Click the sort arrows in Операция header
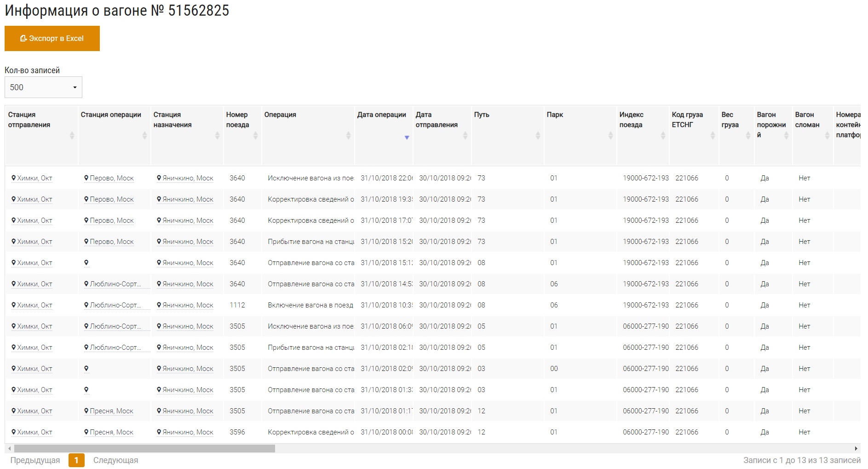This screenshot has width=868, height=469. pyautogui.click(x=348, y=135)
